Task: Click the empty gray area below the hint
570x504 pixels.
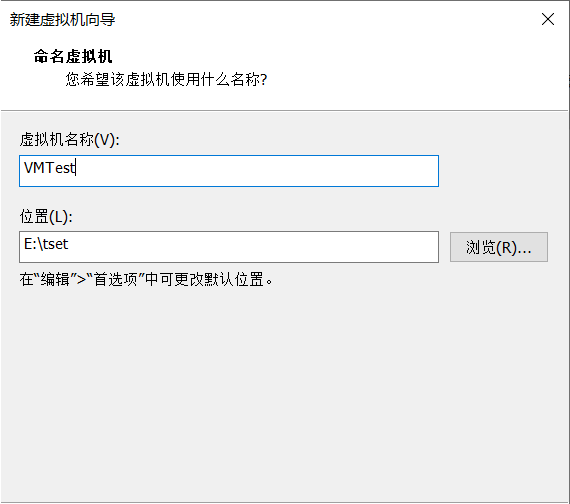Action: pyautogui.click(x=284, y=393)
